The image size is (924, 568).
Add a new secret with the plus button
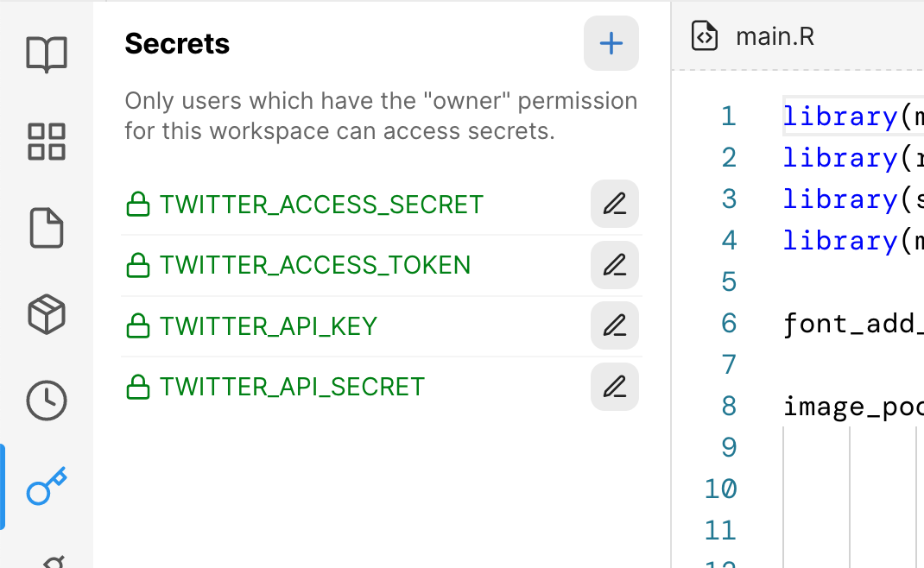pos(611,43)
